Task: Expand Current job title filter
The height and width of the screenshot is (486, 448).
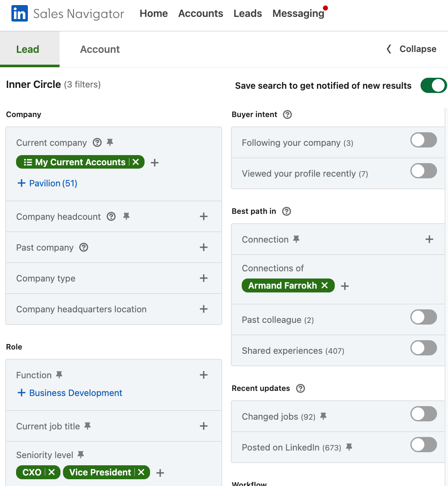Action: [204, 426]
